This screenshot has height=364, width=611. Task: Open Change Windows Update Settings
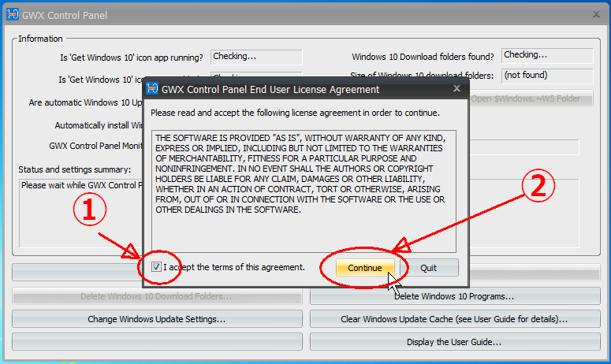point(156,319)
